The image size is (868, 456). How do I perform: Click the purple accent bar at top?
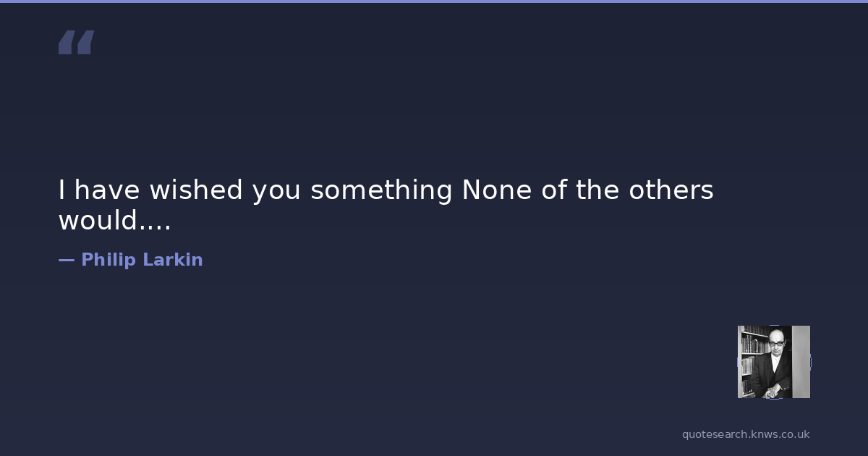(x=434, y=1)
